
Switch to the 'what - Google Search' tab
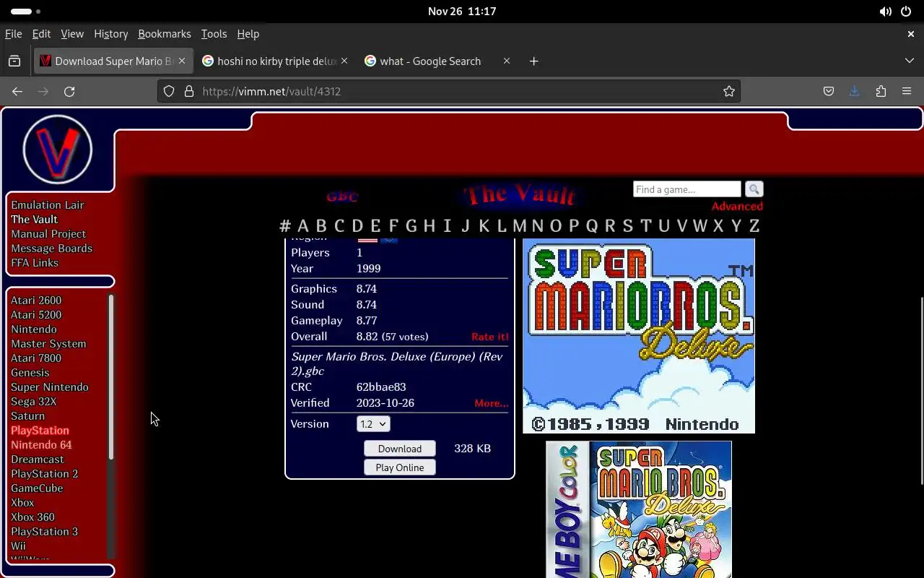pos(438,61)
